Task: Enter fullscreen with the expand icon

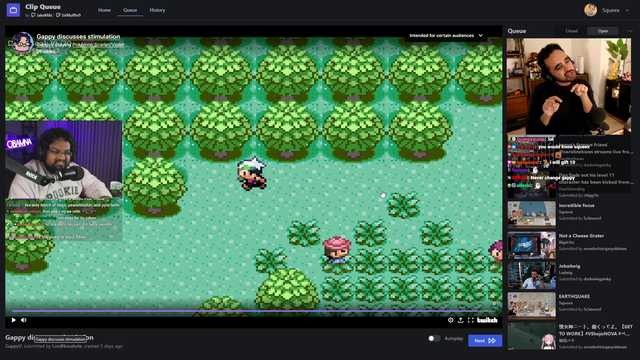Action: pos(471,320)
